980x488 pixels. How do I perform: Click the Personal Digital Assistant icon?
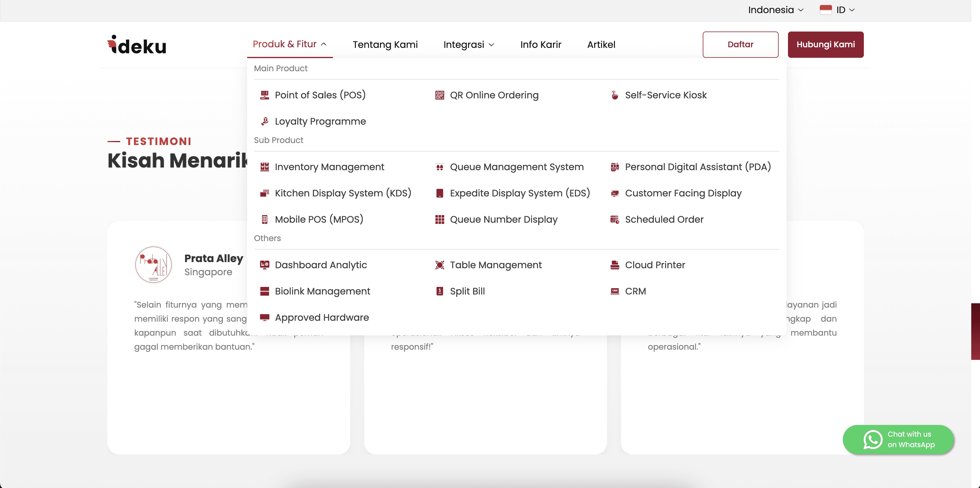pyautogui.click(x=614, y=167)
